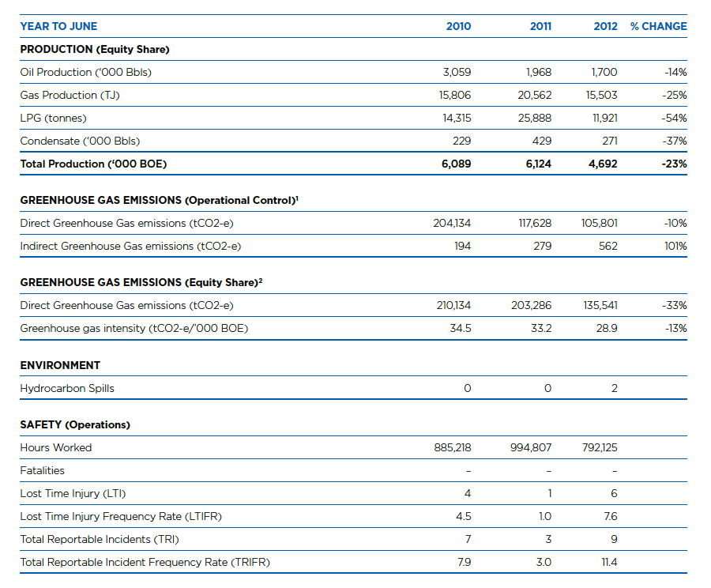Select 'Total Production ('000 BOE)' row label

point(93,164)
